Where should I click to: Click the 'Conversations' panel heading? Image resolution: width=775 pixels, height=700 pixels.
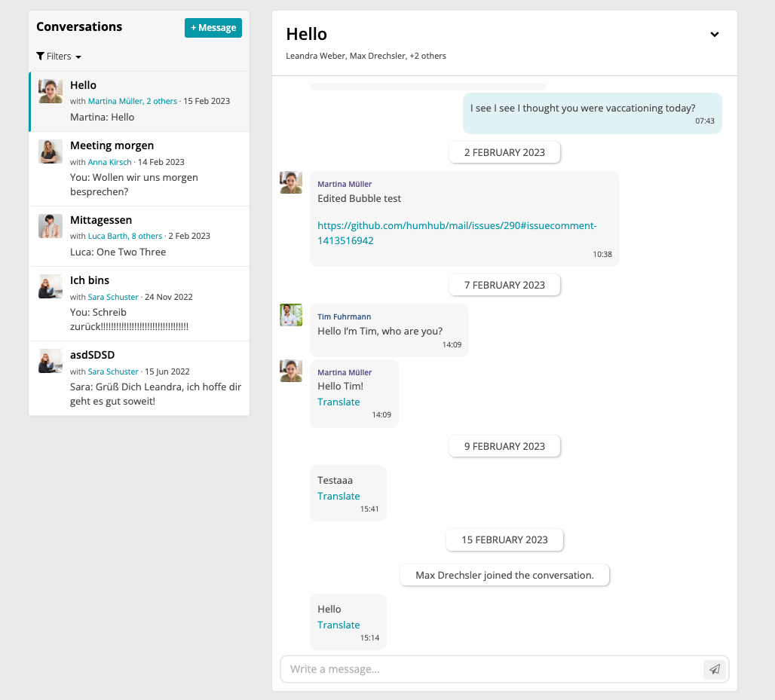tap(79, 27)
